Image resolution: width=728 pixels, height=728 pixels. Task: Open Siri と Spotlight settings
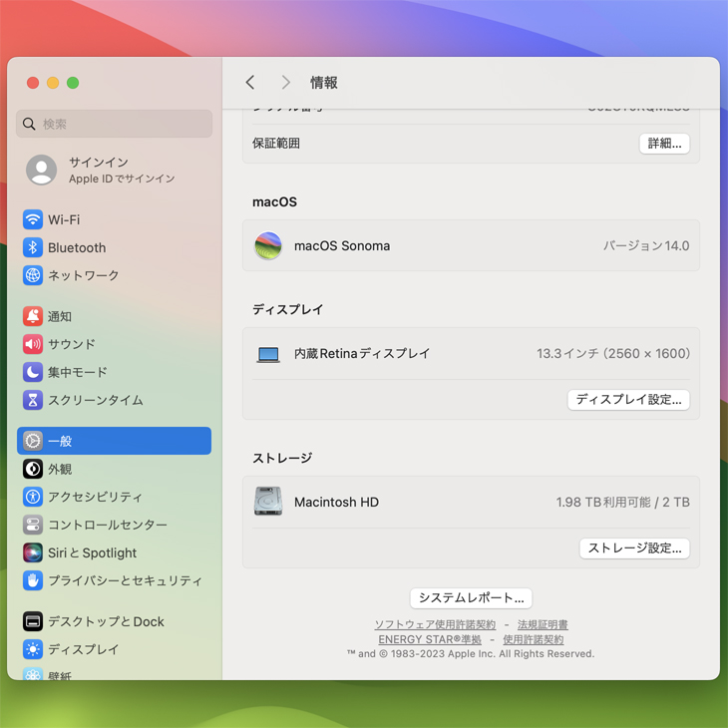(92, 552)
